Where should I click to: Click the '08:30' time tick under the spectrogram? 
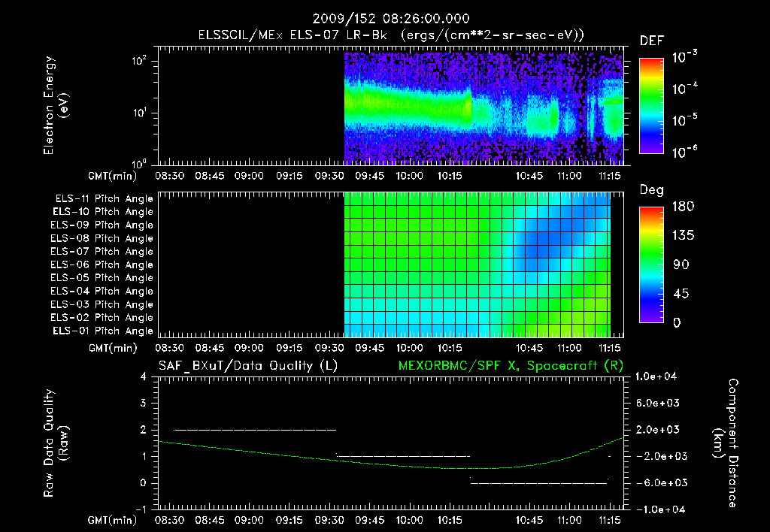click(169, 176)
